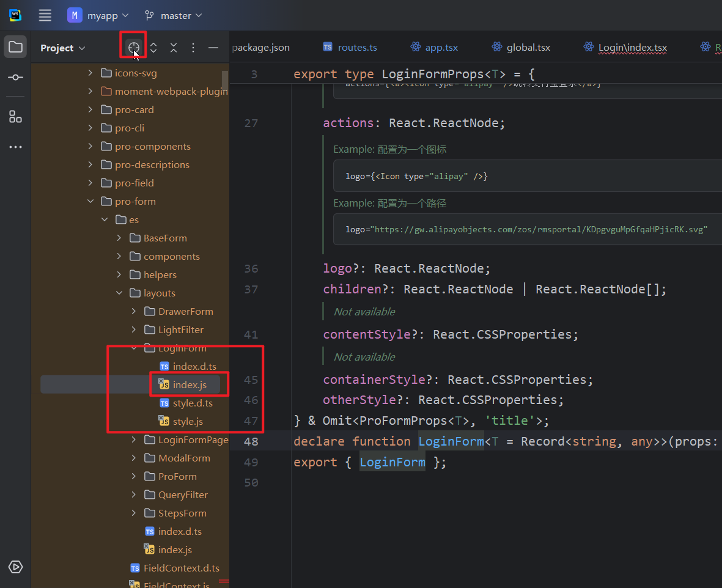Click LoginForm in declare function line
The width and height of the screenshot is (722, 588).
point(451,441)
